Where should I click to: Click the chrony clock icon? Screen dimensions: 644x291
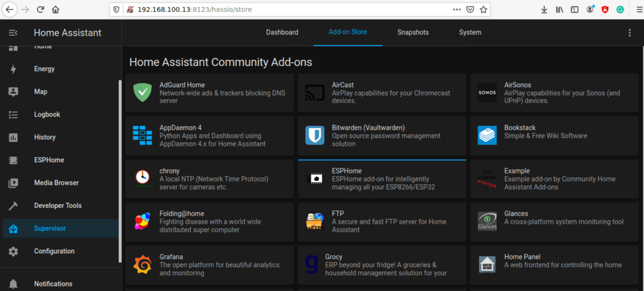click(143, 178)
